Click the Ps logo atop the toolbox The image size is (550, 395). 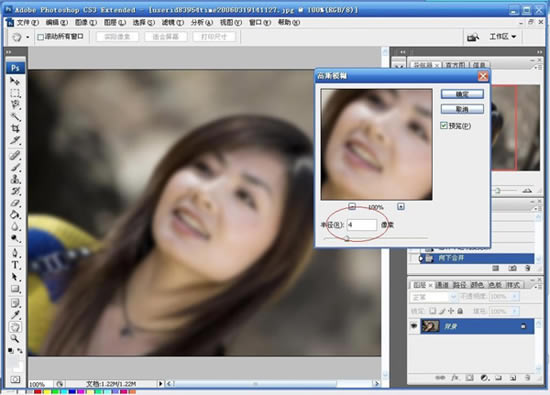pyautogui.click(x=15, y=68)
